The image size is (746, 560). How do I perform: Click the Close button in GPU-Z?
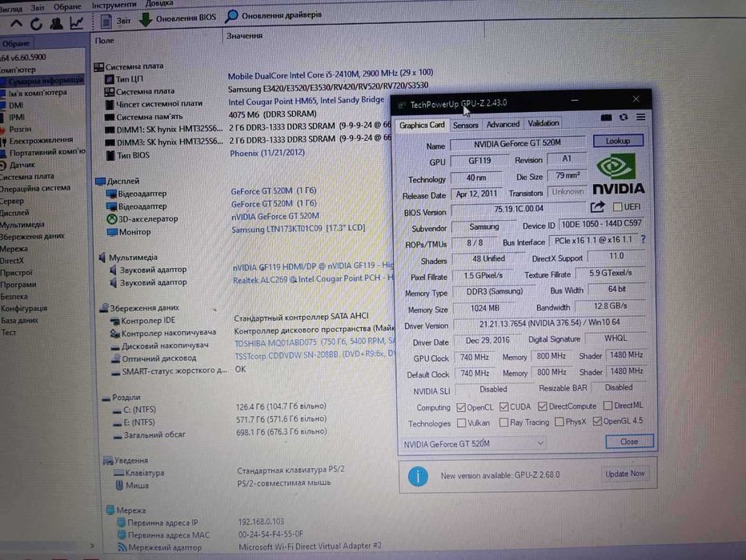[x=629, y=442]
